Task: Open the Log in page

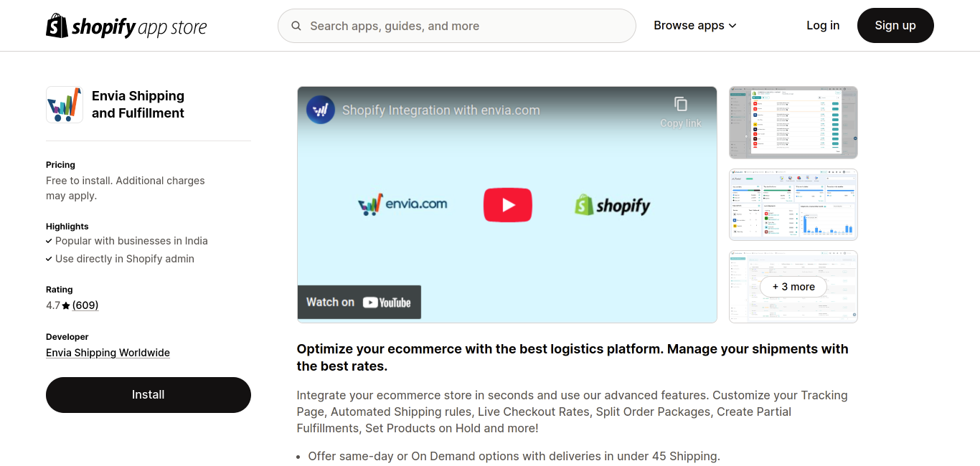Action: tap(822, 26)
